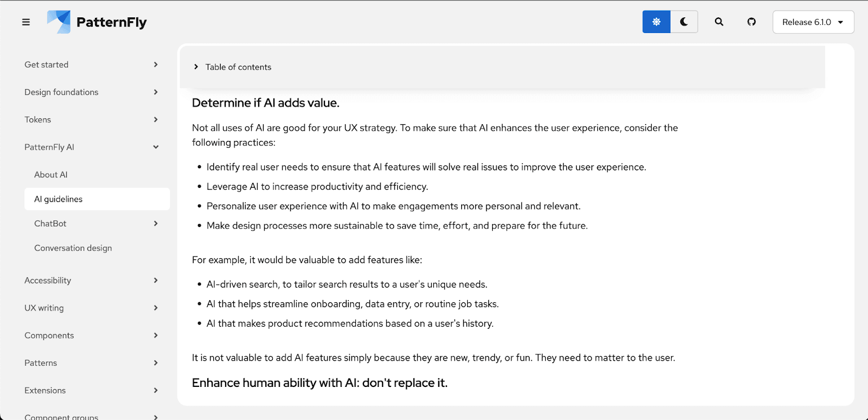This screenshot has height=420, width=868.
Task: Expand the Get started section chevron
Action: pyautogui.click(x=156, y=65)
